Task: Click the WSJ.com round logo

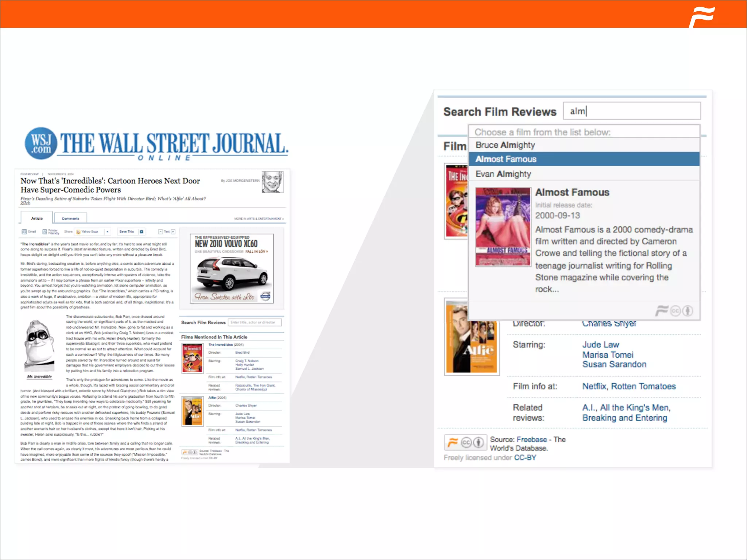Action: [41, 144]
